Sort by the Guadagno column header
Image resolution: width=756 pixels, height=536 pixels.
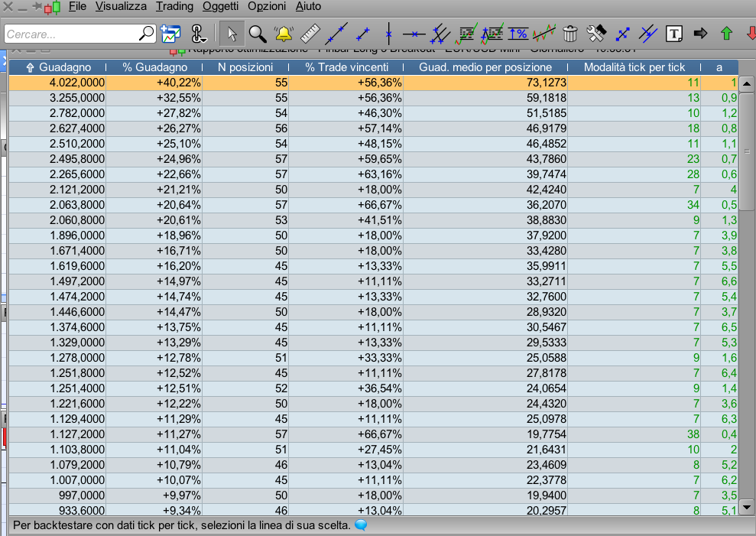tap(57, 67)
